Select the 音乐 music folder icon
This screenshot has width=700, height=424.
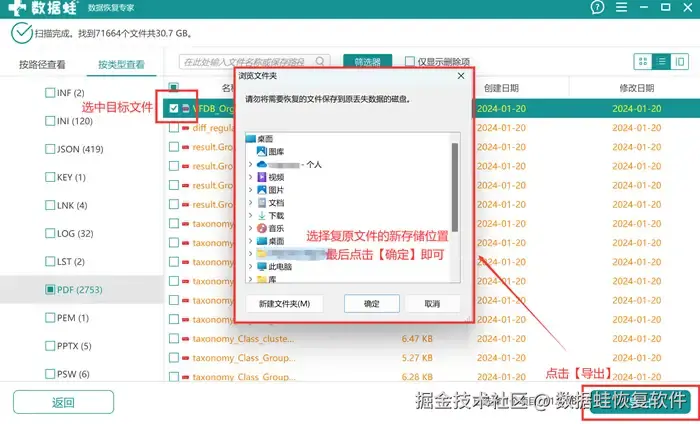(262, 228)
